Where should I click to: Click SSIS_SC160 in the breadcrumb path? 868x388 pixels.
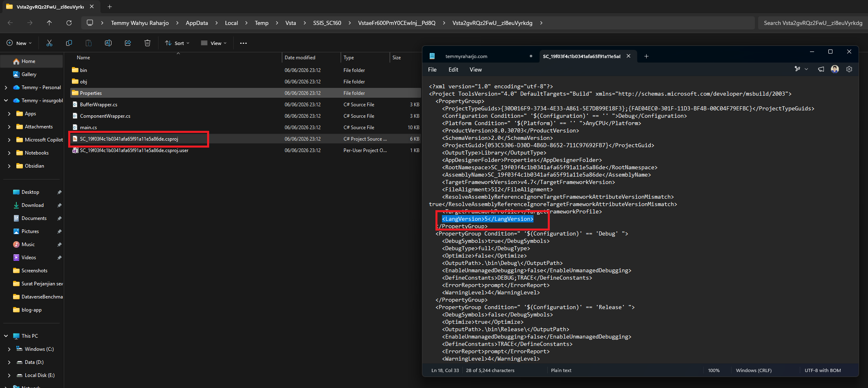click(x=327, y=23)
